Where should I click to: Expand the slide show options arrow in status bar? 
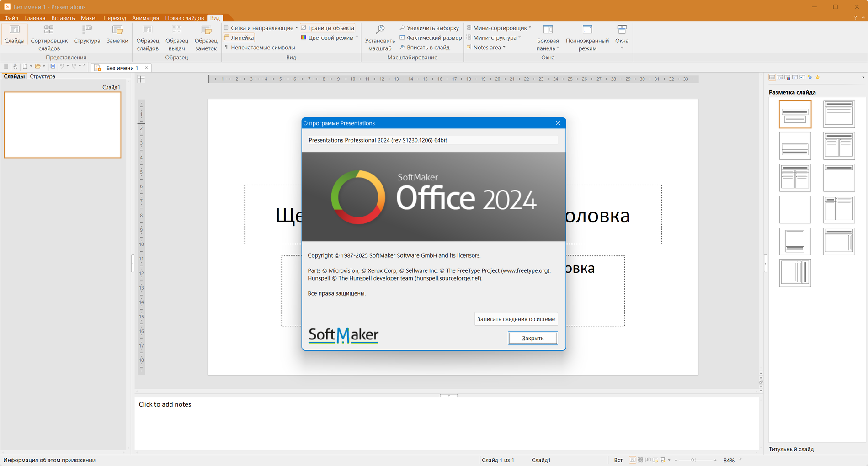click(x=669, y=460)
